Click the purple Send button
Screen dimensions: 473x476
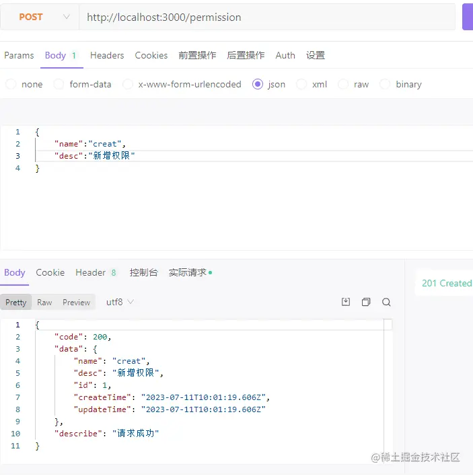click(x=468, y=17)
